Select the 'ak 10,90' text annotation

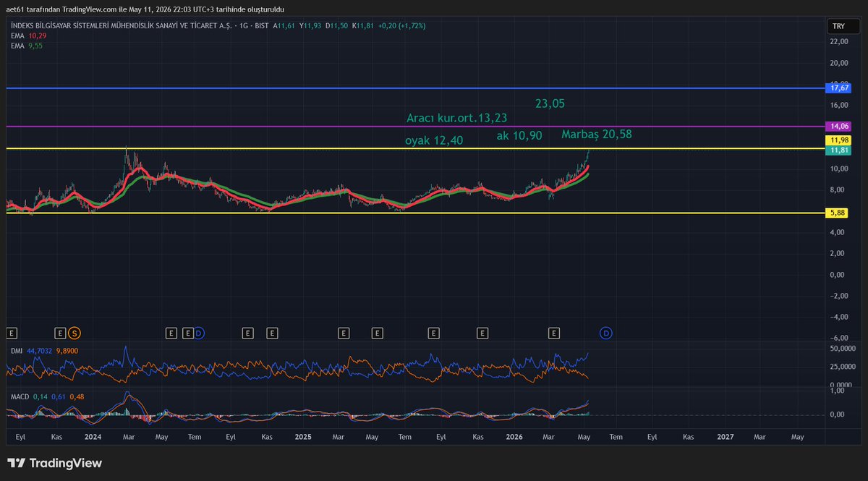click(519, 136)
